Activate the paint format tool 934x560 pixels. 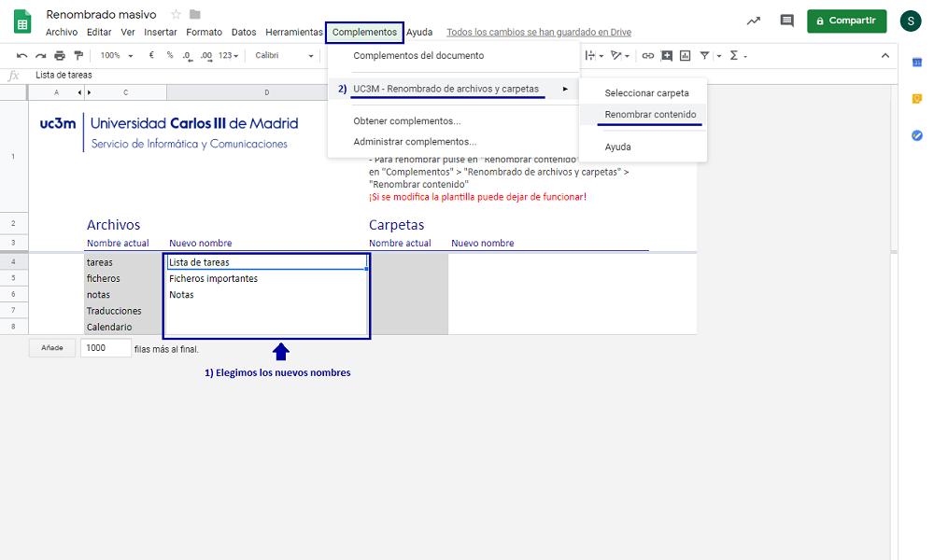[78, 55]
